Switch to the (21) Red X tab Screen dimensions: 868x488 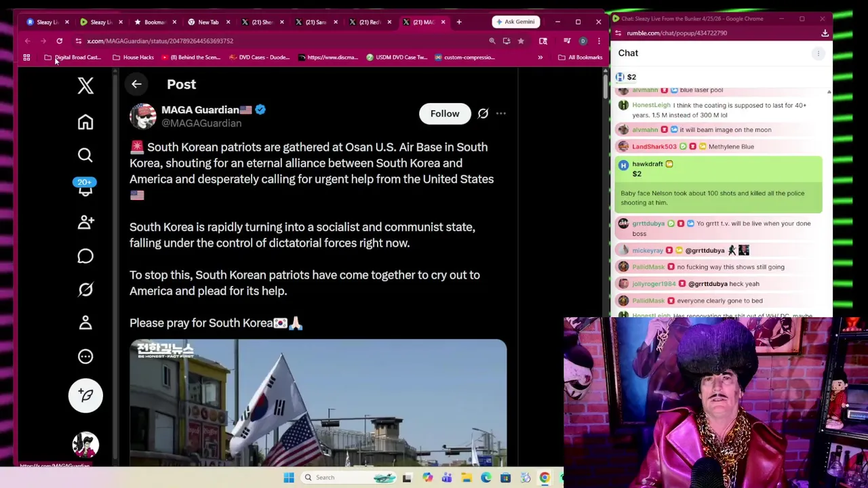[369, 22]
